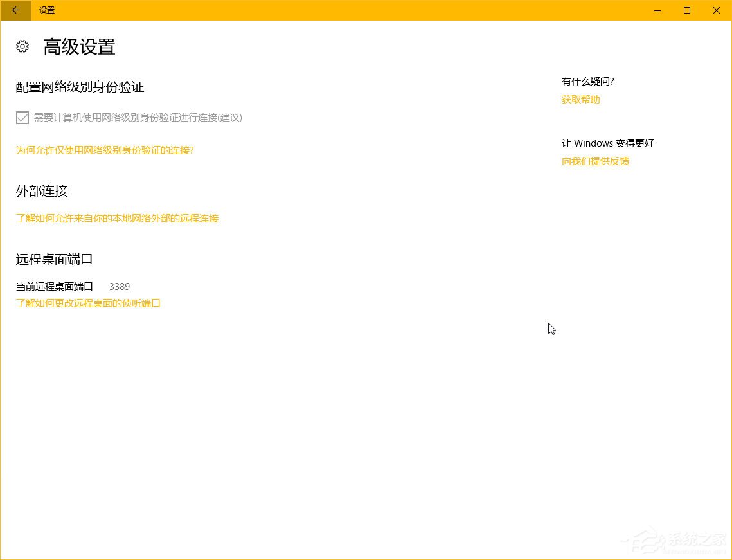Open 为何允许仅使用网络级别身份验证的连接 link
Screen dimensions: 732x560
pos(105,150)
